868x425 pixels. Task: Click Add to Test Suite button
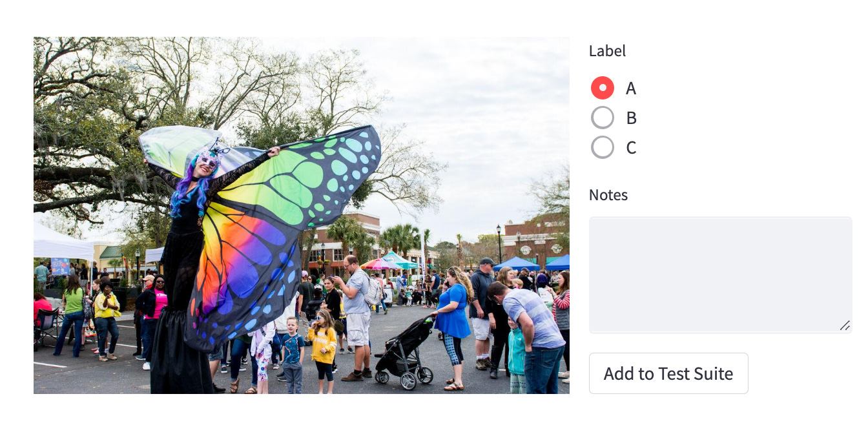pos(668,373)
